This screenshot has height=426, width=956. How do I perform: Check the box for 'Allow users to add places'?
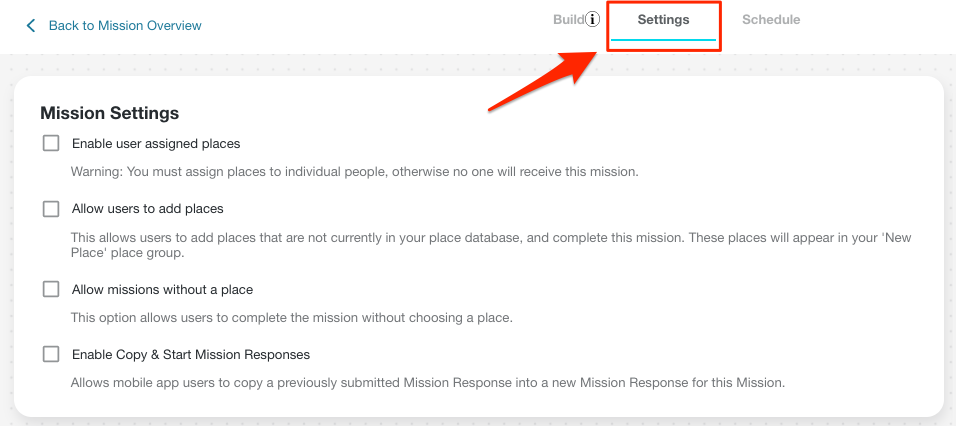pyautogui.click(x=51, y=209)
